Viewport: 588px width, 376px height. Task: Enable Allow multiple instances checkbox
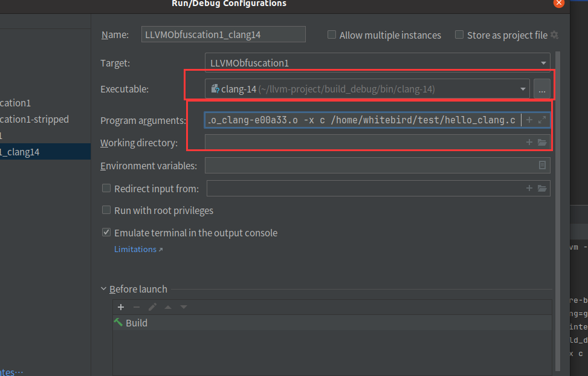(332, 35)
